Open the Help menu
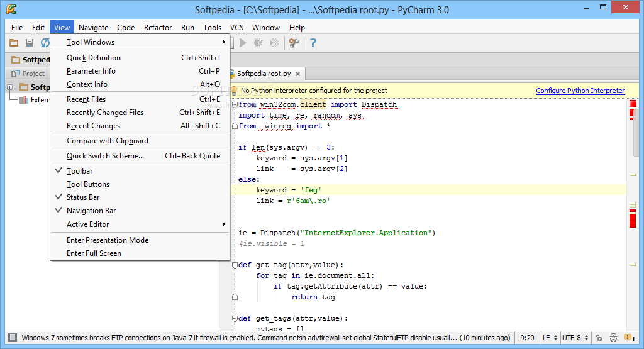 [297, 28]
